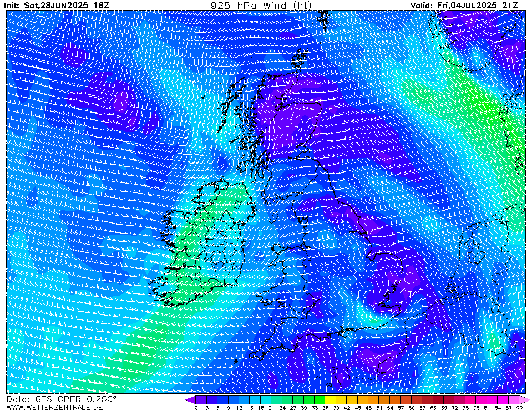Viewport: 532px width, 411px height.
Task: Click the cyan legend swatch between 18 and 21
Action: pos(266,400)
